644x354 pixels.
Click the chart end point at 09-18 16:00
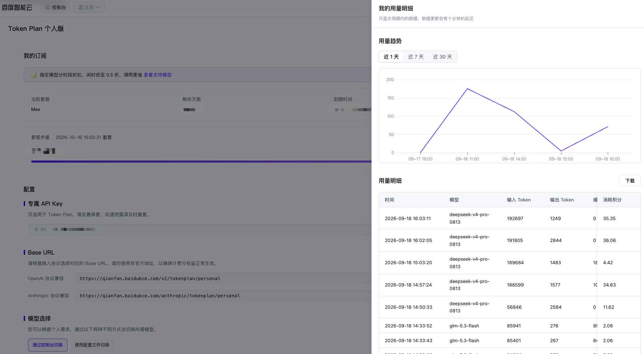[608, 127]
